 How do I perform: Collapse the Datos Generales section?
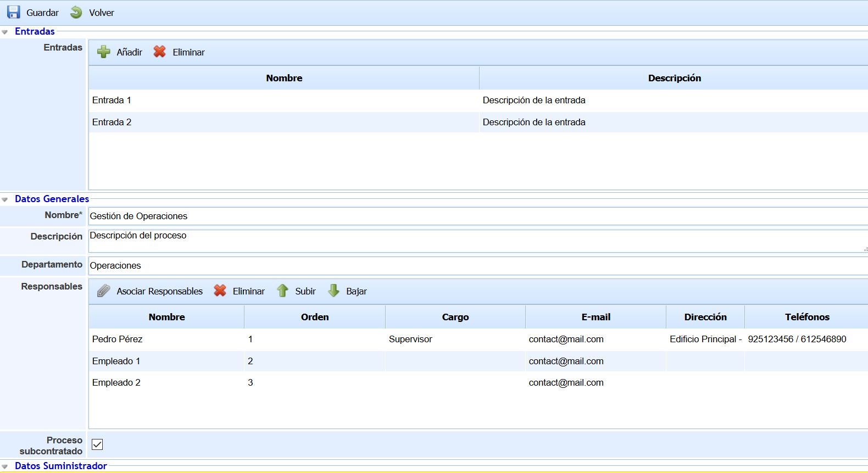tap(5, 199)
